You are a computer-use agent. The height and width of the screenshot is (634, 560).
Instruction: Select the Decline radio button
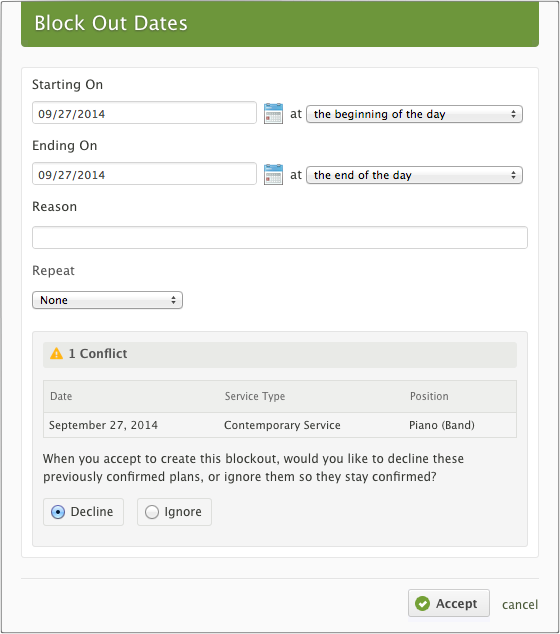coord(58,512)
